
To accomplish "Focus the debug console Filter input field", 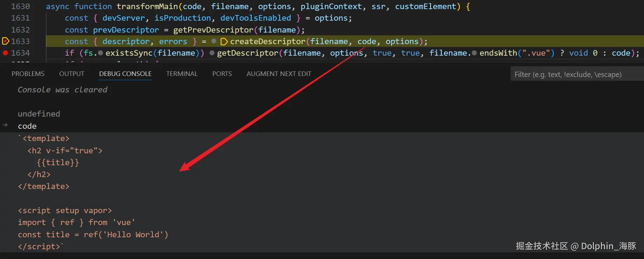I will pos(577,74).
